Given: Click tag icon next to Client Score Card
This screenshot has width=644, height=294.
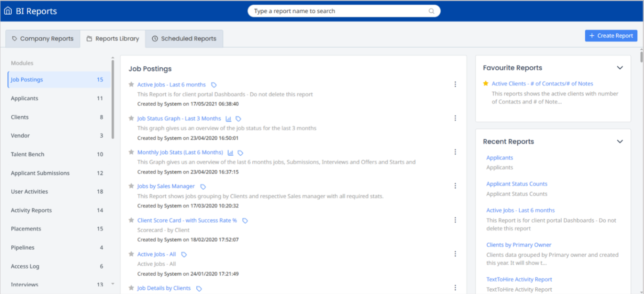Looking at the screenshot, I should (x=245, y=221).
